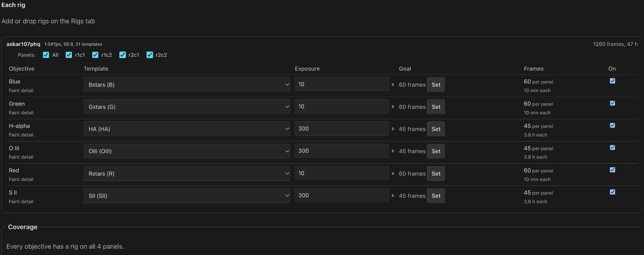Image resolution: width=644 pixels, height=255 pixels.
Task: Click the Set button in S II row
Action: pos(436,196)
